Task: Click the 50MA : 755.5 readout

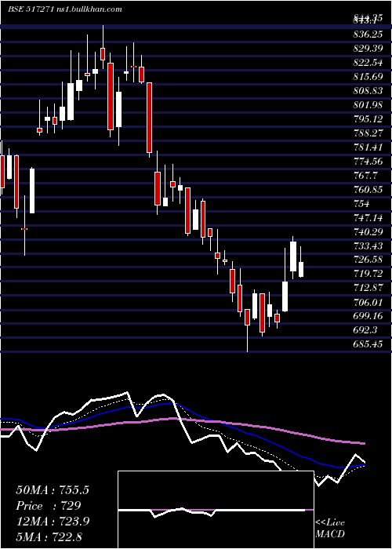Action: click(53, 490)
